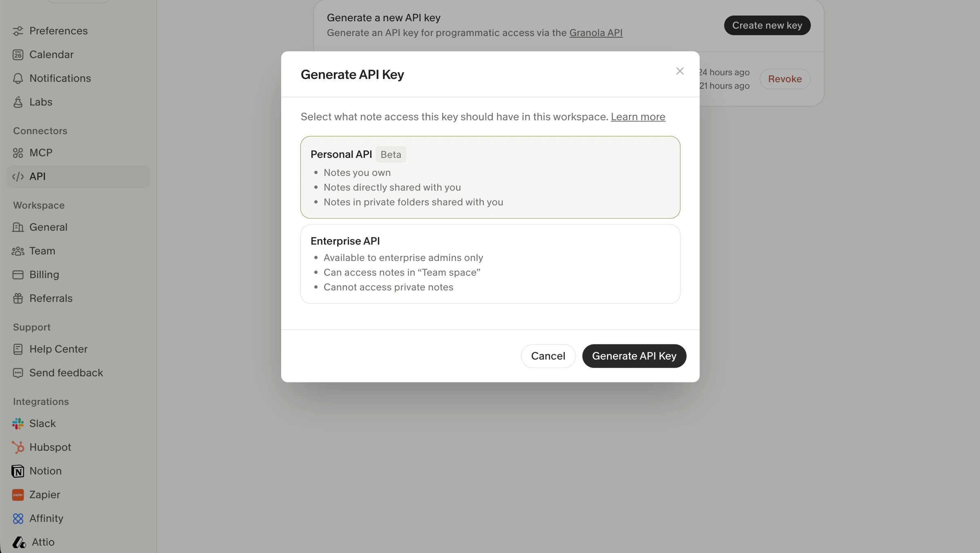Image resolution: width=980 pixels, height=553 pixels.
Task: Open MCP connector settings
Action: click(x=40, y=153)
